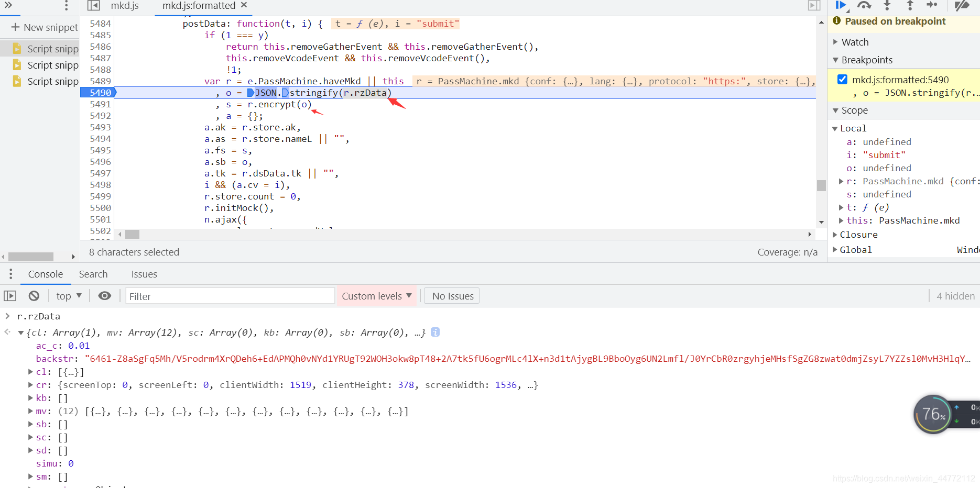Screen dimensions: 980x488
Task: Collapse the r.rzData object output
Action: 21,332
